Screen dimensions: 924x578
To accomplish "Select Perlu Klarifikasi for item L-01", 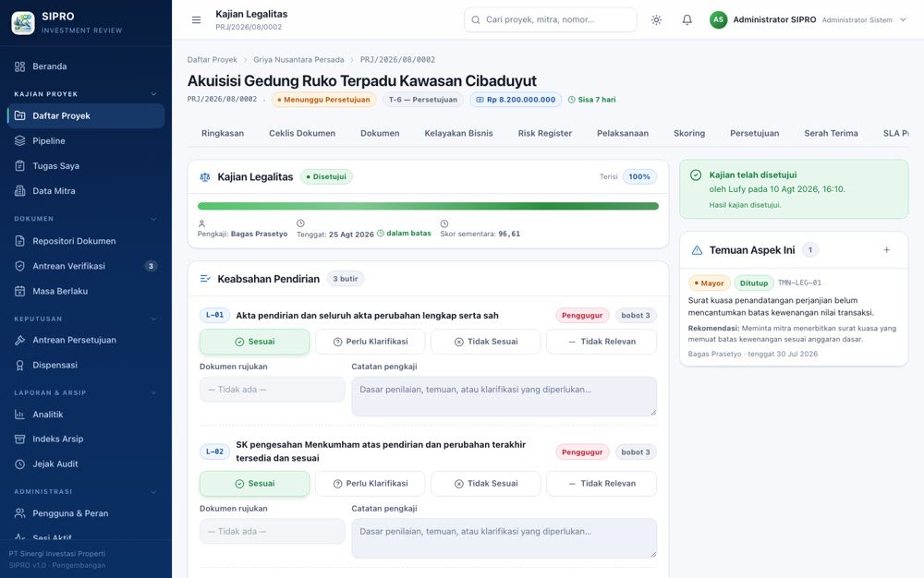I will pyautogui.click(x=371, y=342).
